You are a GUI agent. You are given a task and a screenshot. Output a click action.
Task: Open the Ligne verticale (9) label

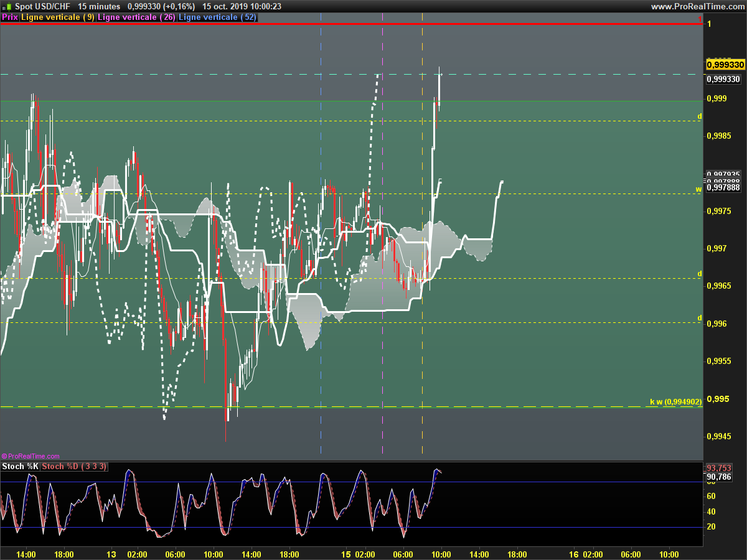point(58,17)
